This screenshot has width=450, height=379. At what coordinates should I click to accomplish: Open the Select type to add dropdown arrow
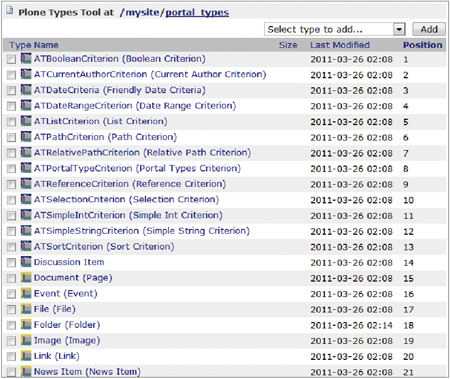[x=399, y=29]
